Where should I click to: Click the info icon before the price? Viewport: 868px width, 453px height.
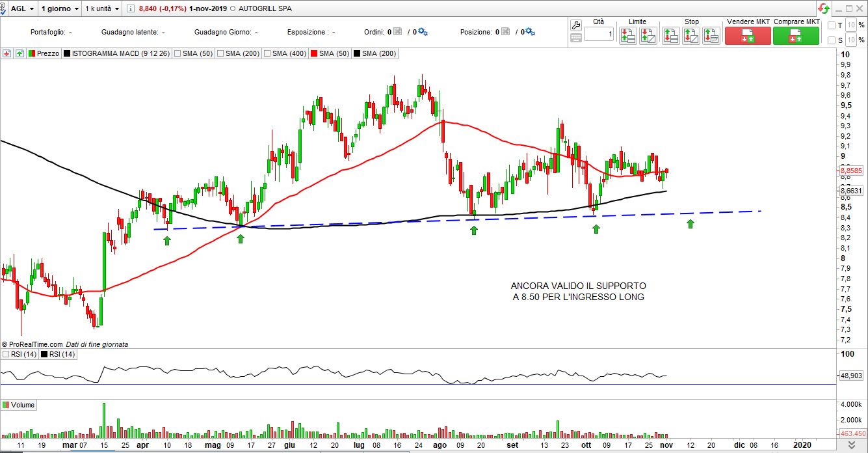[130, 9]
